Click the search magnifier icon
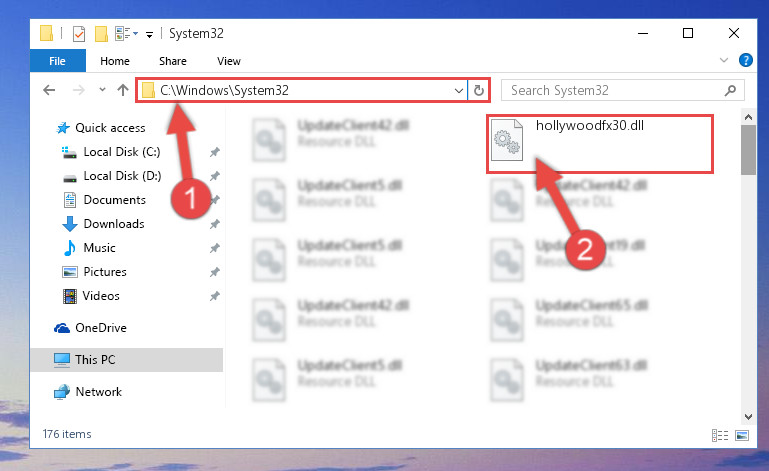 tap(730, 90)
